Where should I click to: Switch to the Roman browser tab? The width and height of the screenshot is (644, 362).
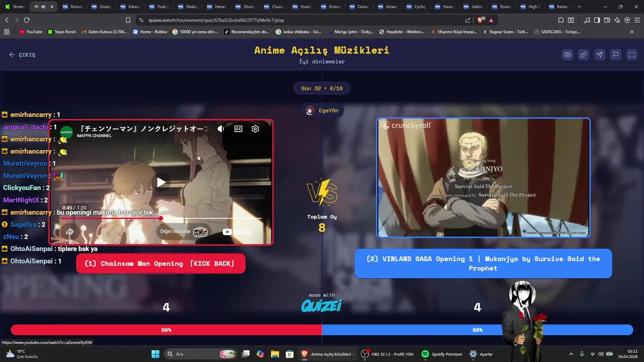pos(73,7)
